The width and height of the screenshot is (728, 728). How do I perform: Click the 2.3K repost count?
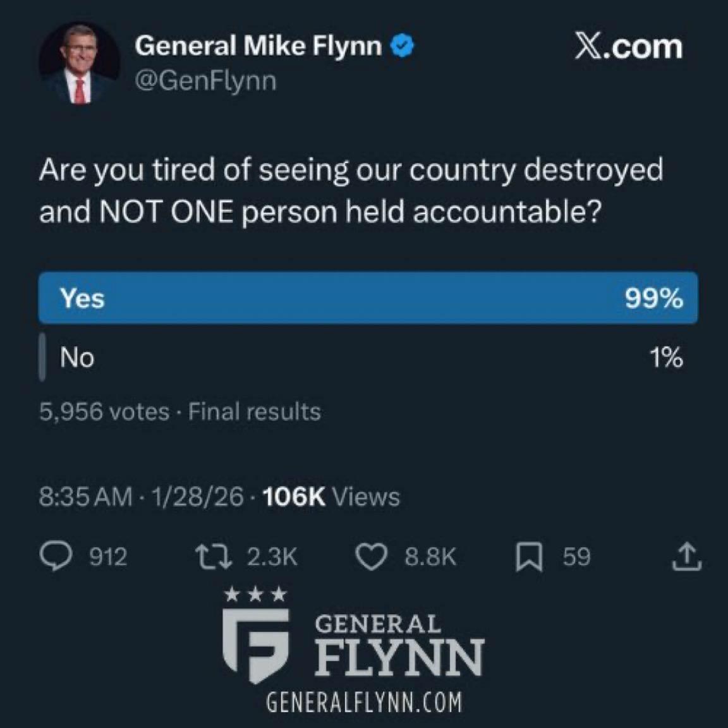coord(272,557)
